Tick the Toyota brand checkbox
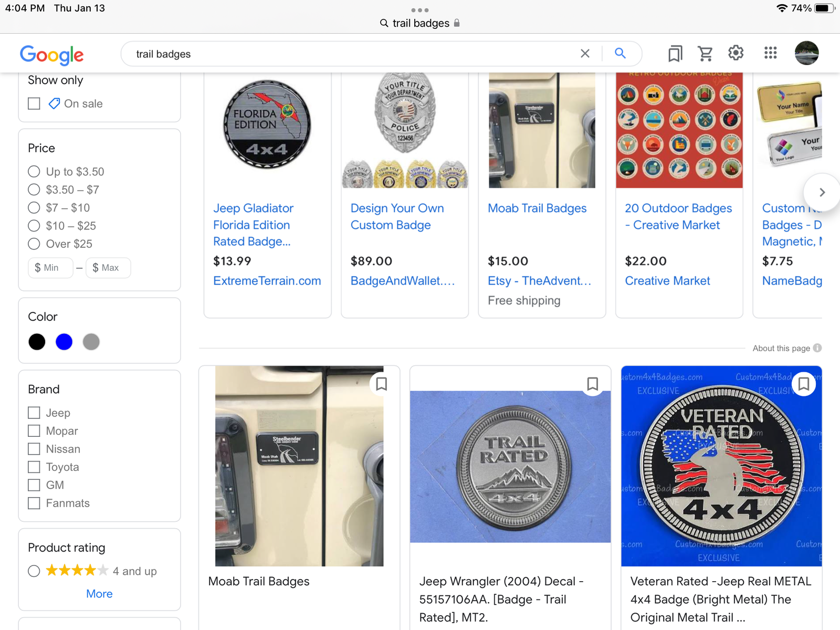The width and height of the screenshot is (840, 630). pyautogui.click(x=34, y=467)
